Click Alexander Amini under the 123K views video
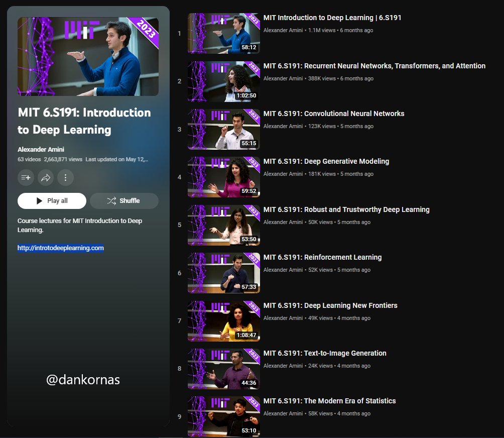 [283, 126]
